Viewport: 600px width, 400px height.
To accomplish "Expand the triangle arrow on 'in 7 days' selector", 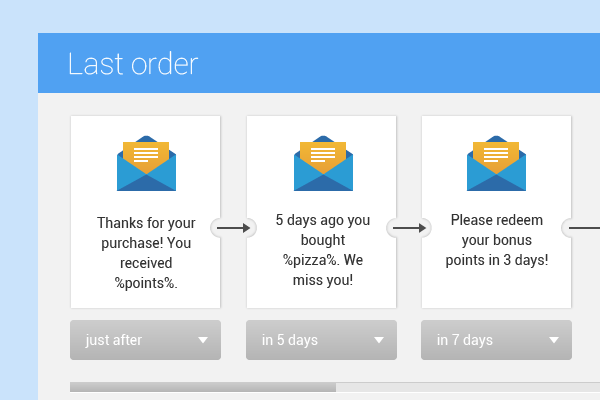I will (x=554, y=340).
